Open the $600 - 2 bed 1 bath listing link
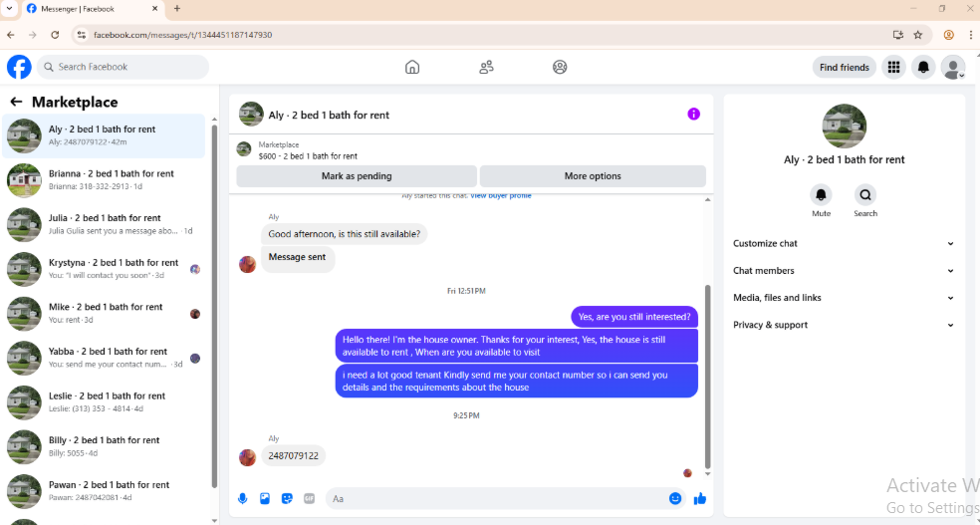Viewport: 980px width, 525px height. click(x=308, y=156)
